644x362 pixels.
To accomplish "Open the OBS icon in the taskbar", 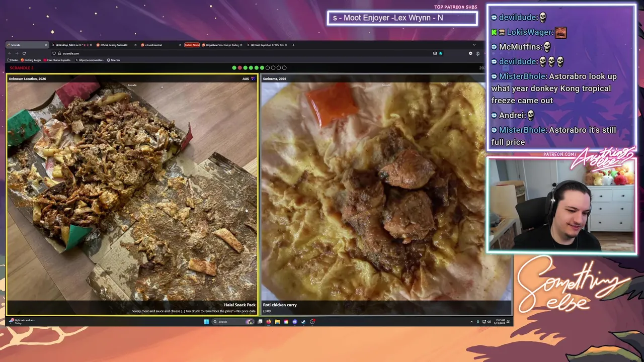I will [x=312, y=322].
